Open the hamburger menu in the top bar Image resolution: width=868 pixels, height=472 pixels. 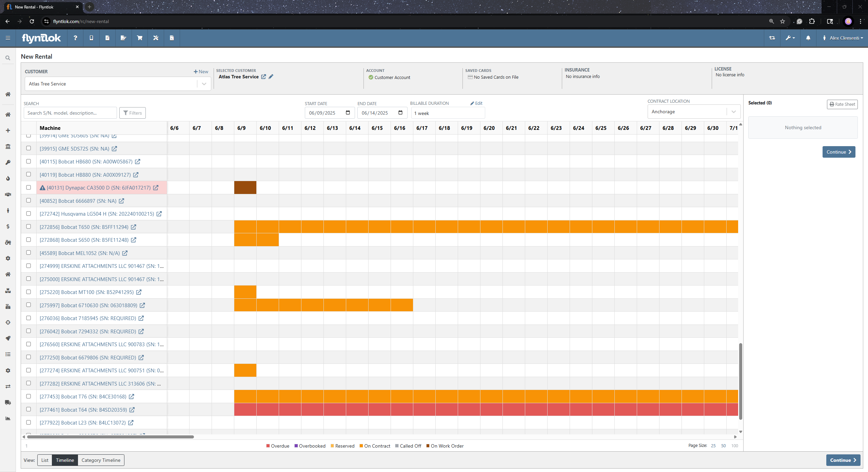pos(8,38)
